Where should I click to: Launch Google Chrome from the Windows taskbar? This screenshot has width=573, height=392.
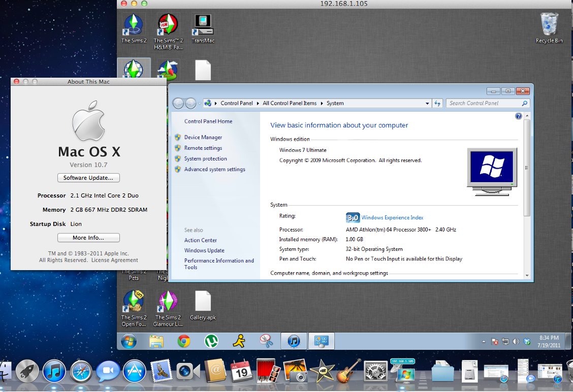[x=184, y=341]
